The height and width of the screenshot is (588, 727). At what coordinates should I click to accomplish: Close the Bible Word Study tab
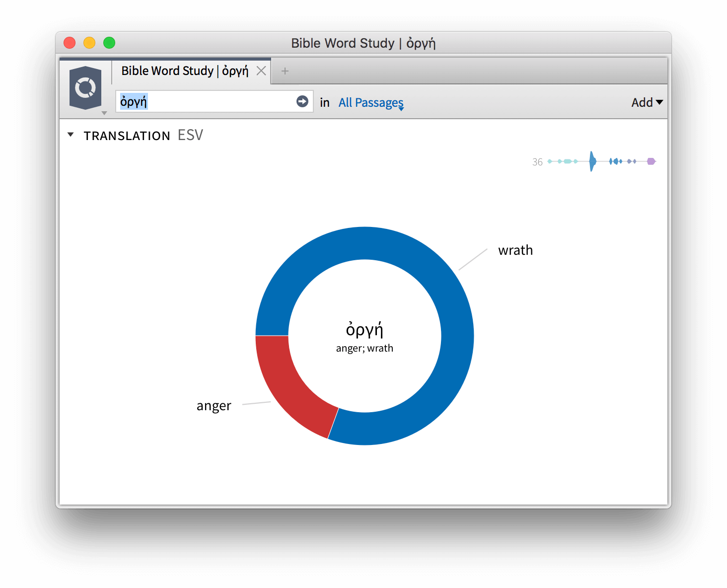pyautogui.click(x=261, y=71)
